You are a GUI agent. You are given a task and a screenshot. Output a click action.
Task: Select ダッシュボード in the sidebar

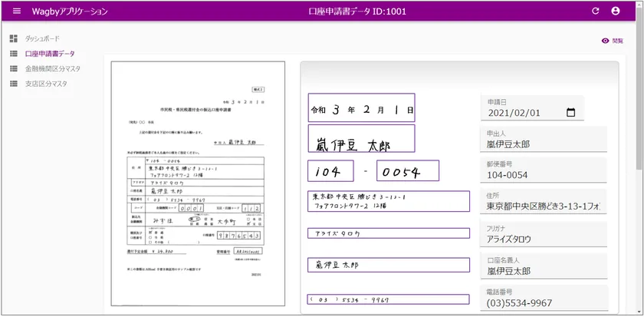point(42,38)
